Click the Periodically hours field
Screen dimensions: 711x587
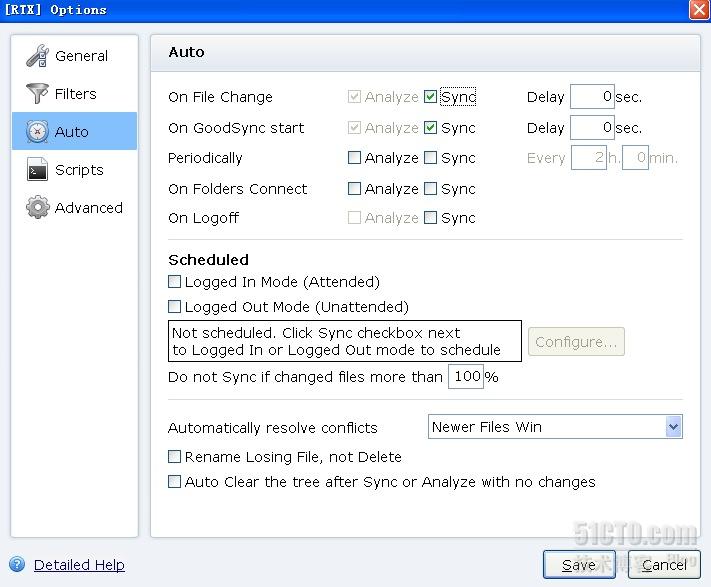click(x=589, y=158)
